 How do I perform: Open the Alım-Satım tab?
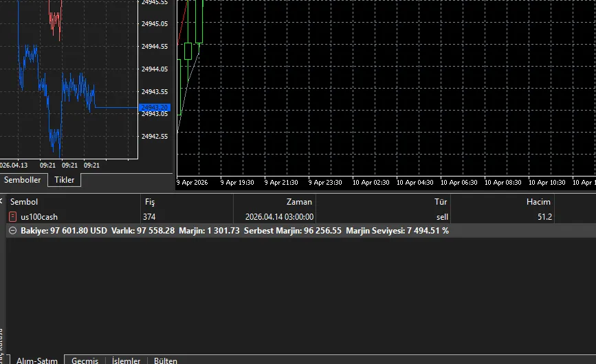[x=37, y=360]
